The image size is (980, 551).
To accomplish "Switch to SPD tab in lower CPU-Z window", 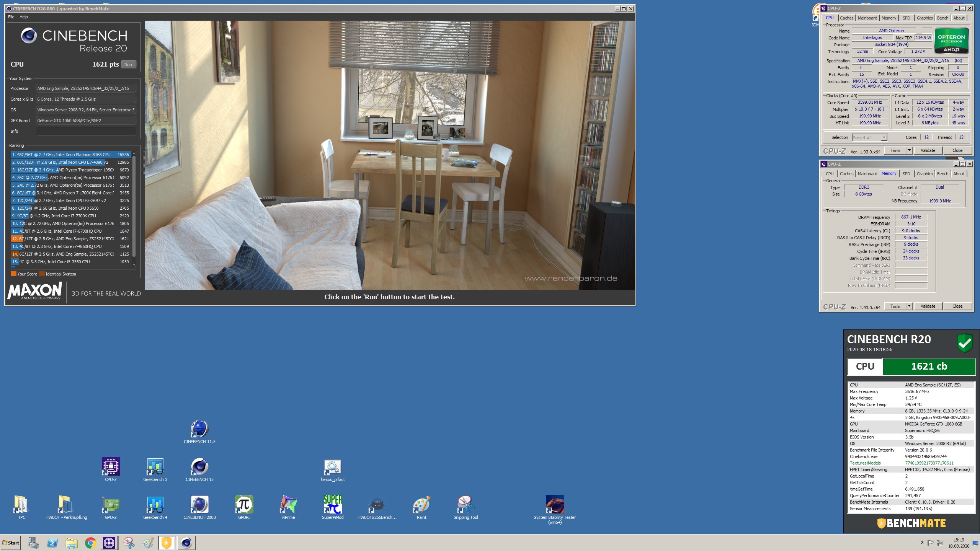I will [906, 174].
